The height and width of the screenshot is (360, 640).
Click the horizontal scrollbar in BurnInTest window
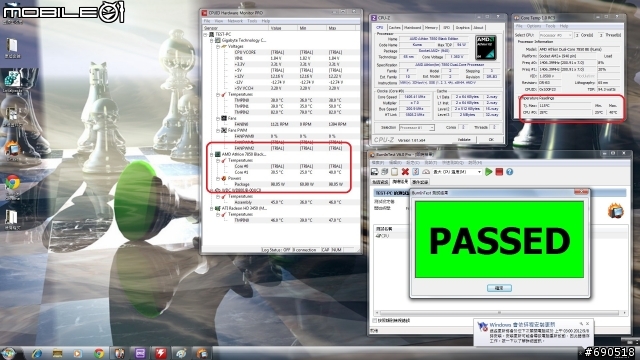pos(500,313)
